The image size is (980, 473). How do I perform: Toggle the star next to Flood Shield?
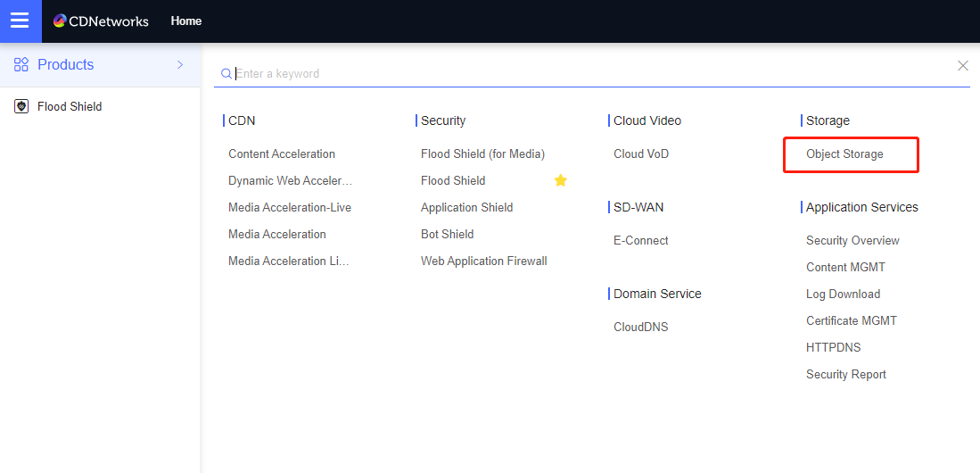[561, 181]
